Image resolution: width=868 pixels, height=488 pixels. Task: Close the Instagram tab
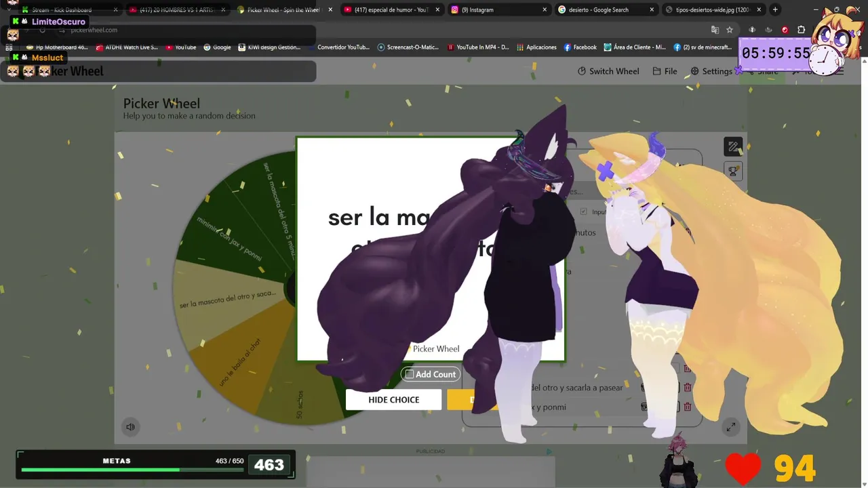pyautogui.click(x=544, y=9)
